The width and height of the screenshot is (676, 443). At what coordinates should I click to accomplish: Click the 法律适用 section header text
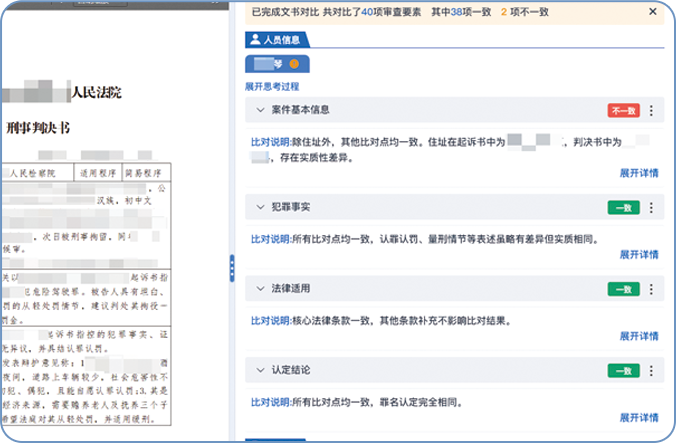(291, 289)
